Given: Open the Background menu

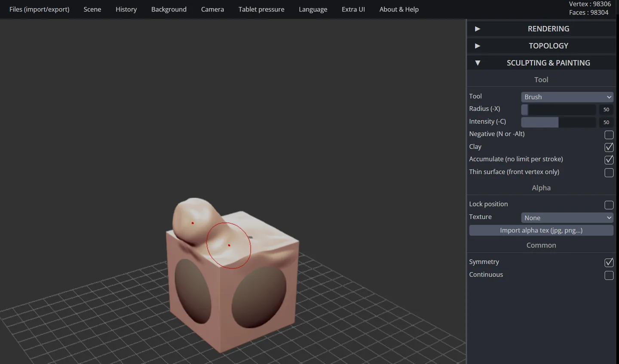Looking at the screenshot, I should pos(169,9).
